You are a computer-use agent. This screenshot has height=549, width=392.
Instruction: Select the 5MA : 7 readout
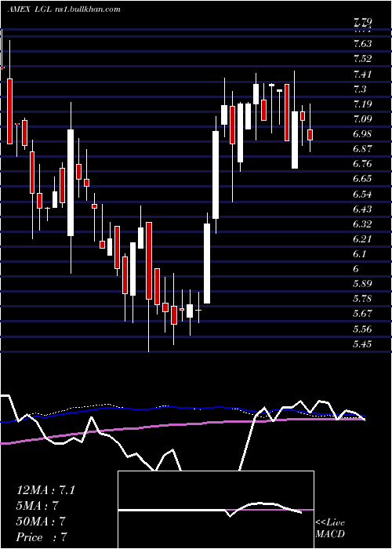(x=37, y=506)
